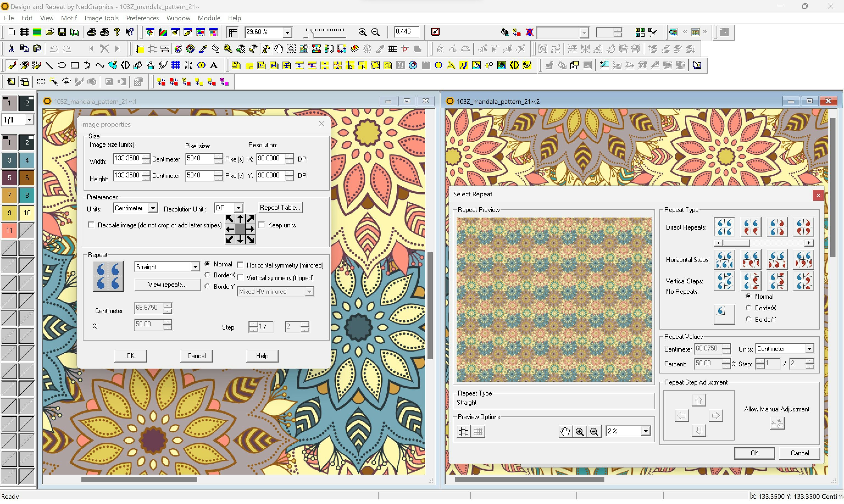This screenshot has height=504, width=844.
Task: Enable Horizontal symmetry (mirrored) checkbox
Action: click(240, 265)
